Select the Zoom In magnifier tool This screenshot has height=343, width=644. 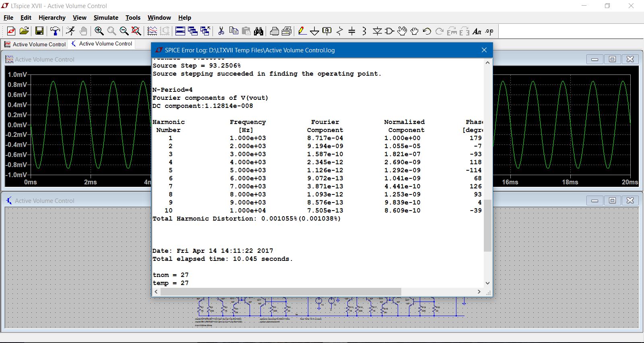pyautogui.click(x=99, y=31)
